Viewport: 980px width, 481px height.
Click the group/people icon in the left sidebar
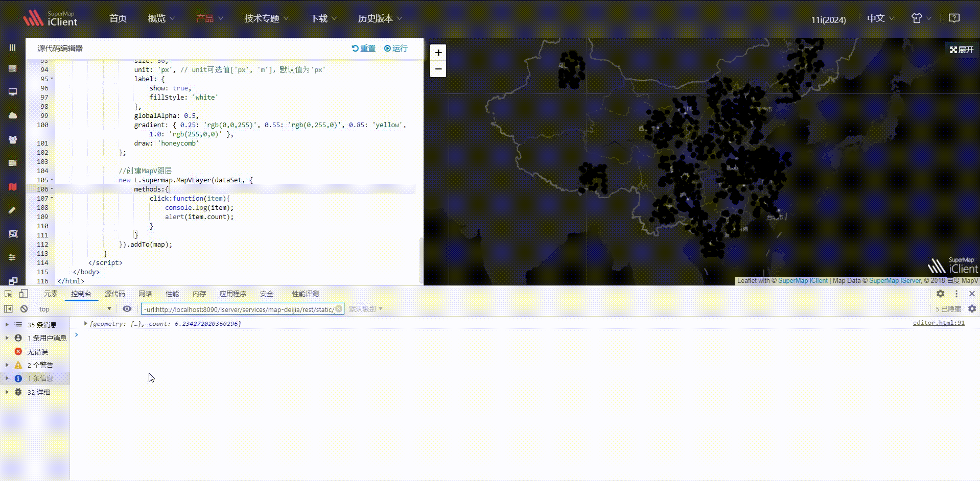[x=12, y=139]
